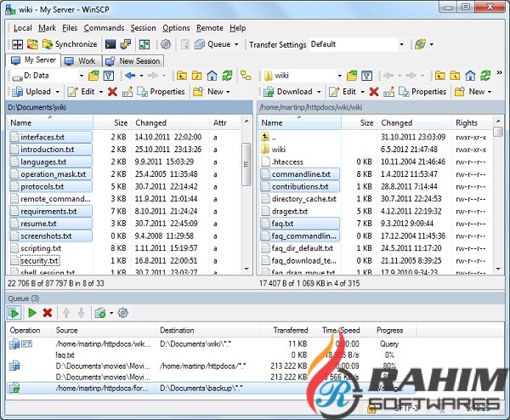The image size is (510, 420).
Task: Click the queue preferences gear icon
Action: coord(123,313)
